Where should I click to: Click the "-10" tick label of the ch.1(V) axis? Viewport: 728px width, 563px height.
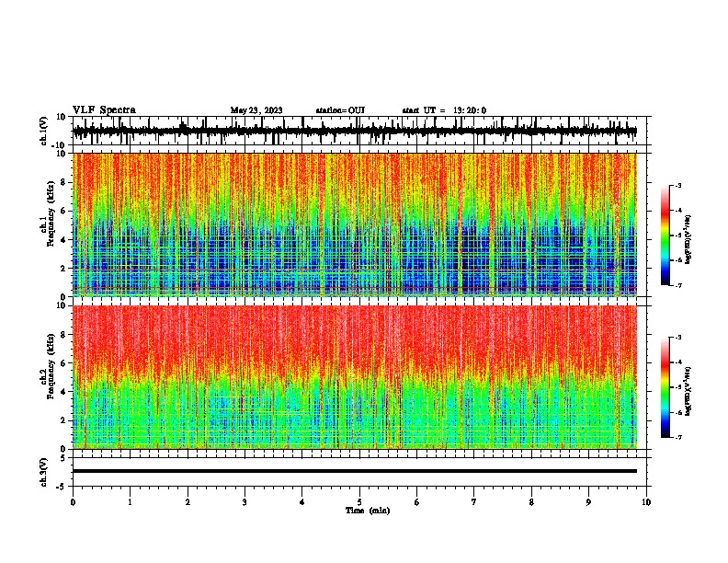pyautogui.click(x=60, y=145)
